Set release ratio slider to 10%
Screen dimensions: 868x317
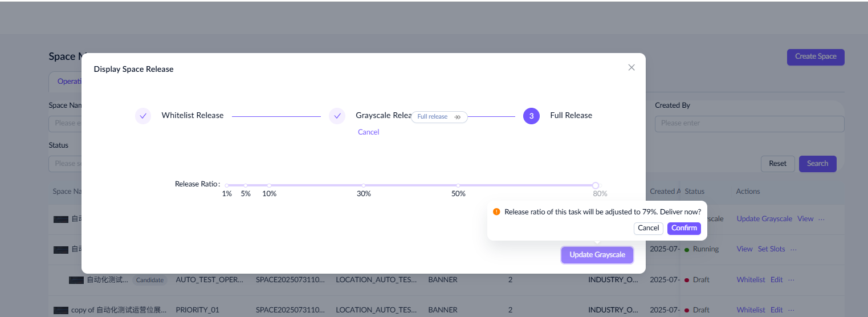269,185
